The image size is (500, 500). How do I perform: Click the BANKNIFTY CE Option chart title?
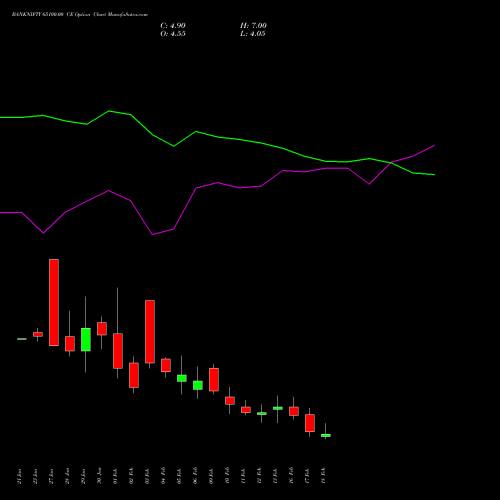pos(80,15)
